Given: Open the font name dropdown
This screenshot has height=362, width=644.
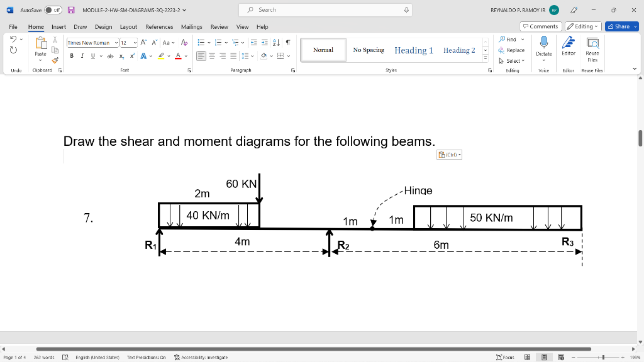Looking at the screenshot, I should point(116,43).
